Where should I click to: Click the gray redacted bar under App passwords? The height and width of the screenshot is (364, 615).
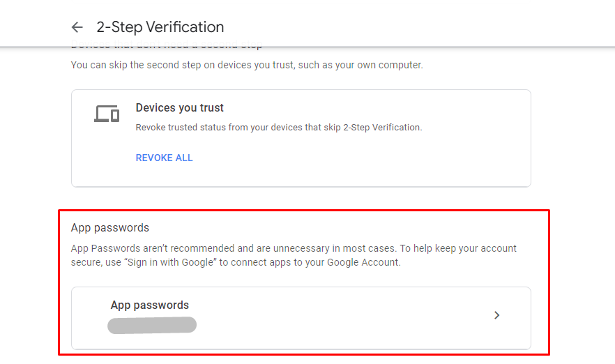point(152,325)
